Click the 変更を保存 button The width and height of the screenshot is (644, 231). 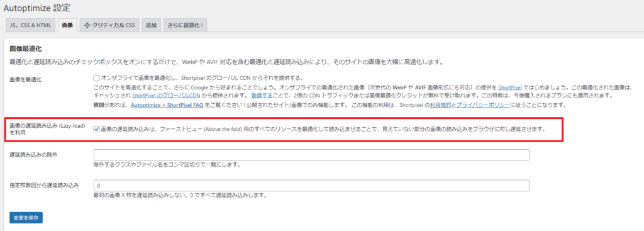coord(26,218)
